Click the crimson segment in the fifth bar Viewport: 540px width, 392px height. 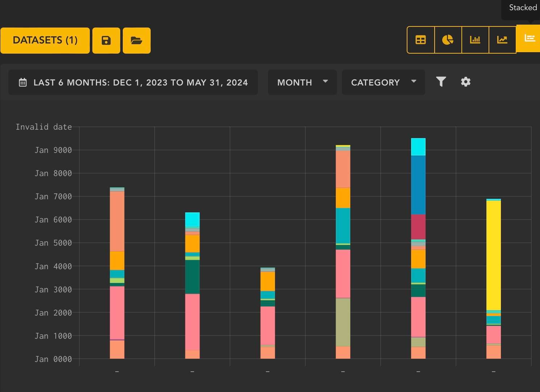pos(418,227)
